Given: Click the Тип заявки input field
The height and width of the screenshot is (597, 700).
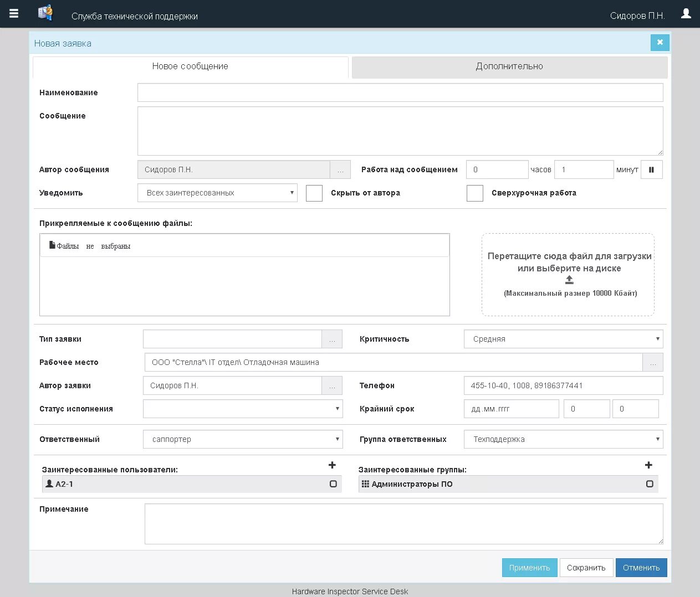Looking at the screenshot, I should [x=232, y=339].
